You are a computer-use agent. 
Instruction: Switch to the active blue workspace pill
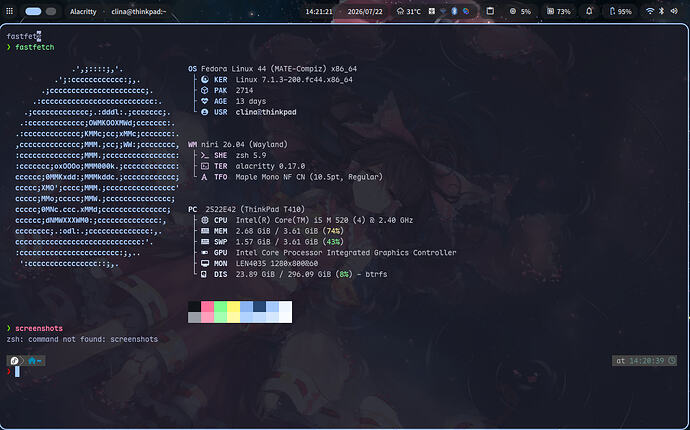(x=33, y=11)
